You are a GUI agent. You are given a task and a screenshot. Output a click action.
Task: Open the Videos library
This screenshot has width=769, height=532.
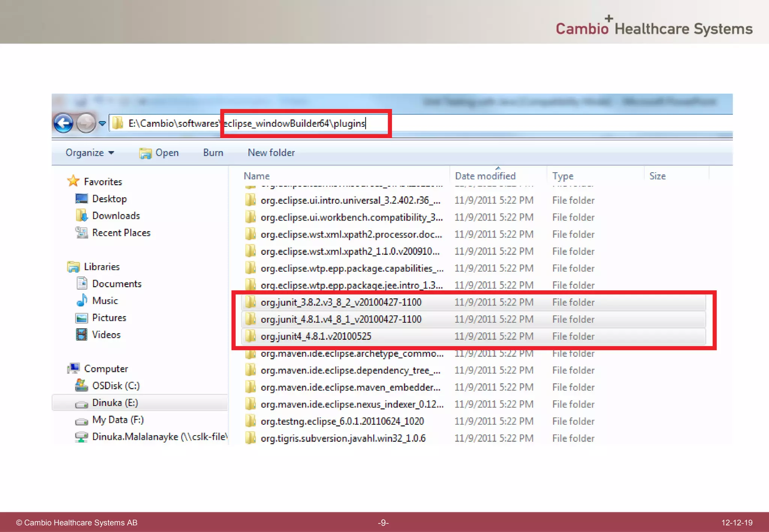tap(106, 335)
